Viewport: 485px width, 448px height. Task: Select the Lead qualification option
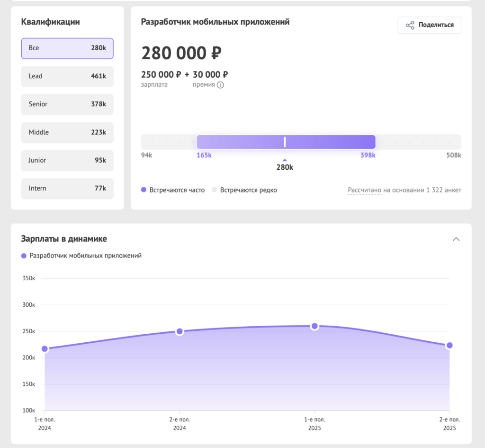tap(67, 76)
